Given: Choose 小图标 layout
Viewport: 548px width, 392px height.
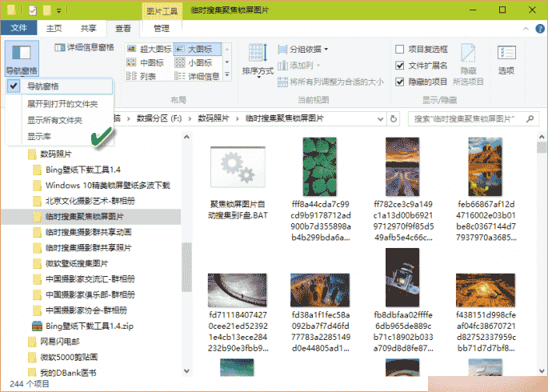Looking at the screenshot, I should pyautogui.click(x=194, y=62).
